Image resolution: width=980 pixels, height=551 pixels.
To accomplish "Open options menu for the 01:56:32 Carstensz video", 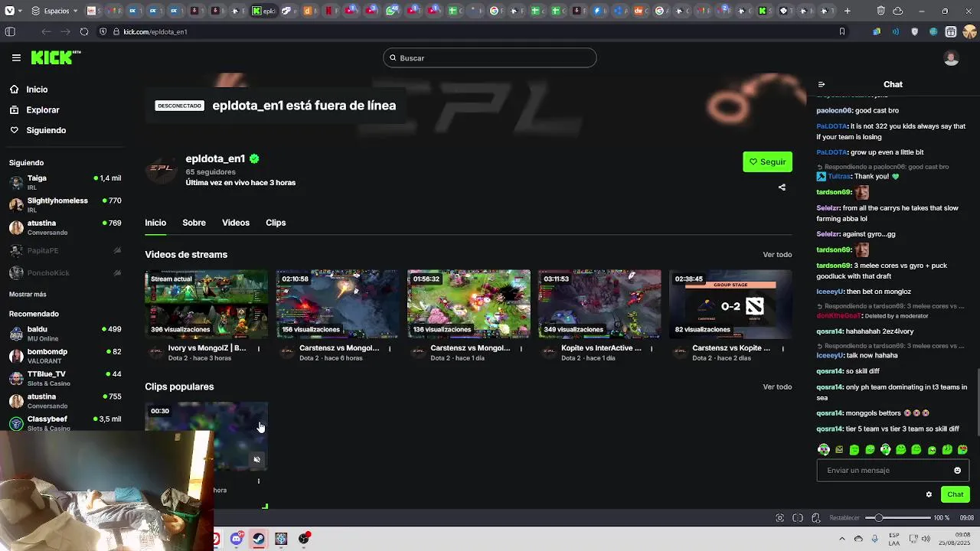I will [x=521, y=349].
